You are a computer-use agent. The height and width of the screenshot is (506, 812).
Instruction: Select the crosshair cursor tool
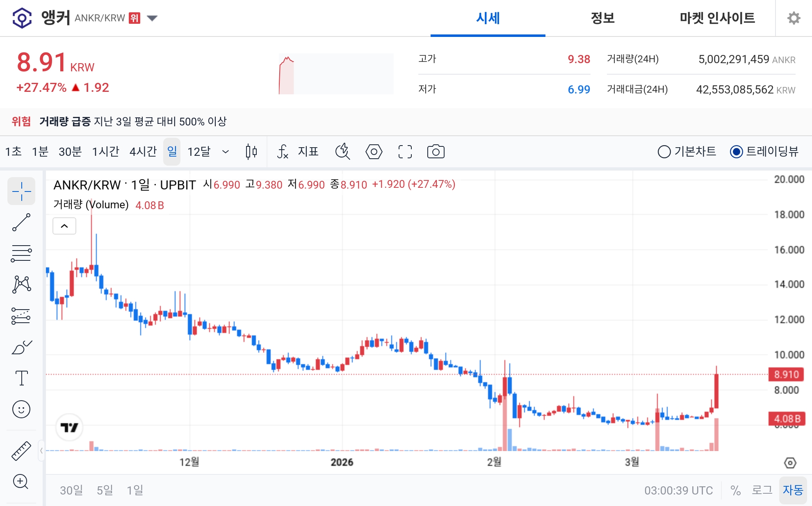[21, 191]
